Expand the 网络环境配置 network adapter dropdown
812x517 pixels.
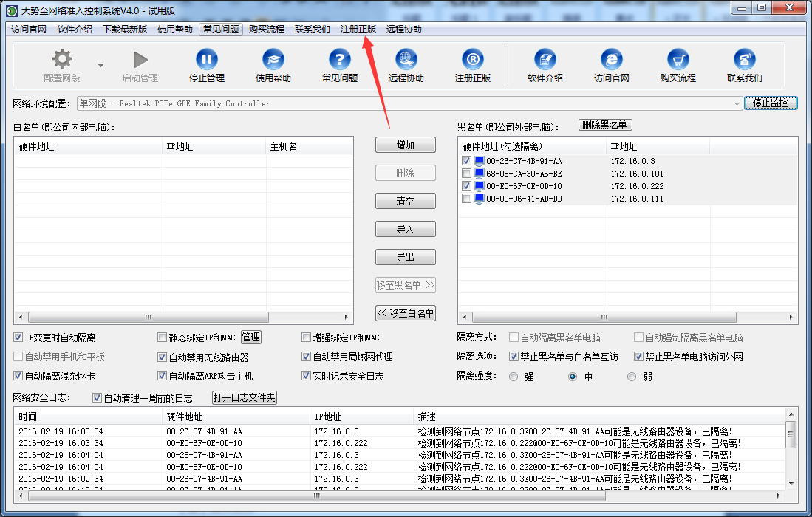point(737,104)
